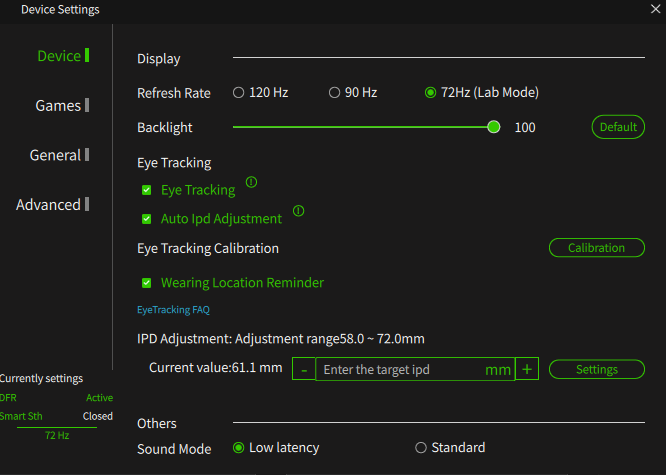The width and height of the screenshot is (666, 475).
Task: Toggle Wearing Location Reminder checkbox
Action: (147, 283)
